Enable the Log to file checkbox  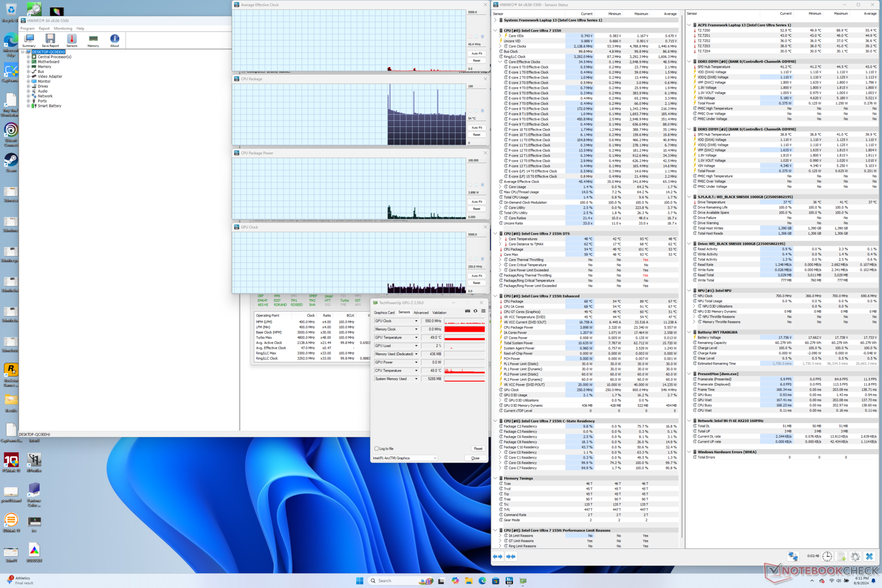click(x=376, y=448)
